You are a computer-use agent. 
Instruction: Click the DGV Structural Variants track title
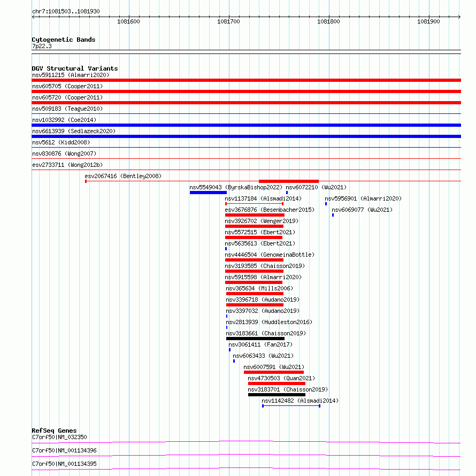click(75, 68)
